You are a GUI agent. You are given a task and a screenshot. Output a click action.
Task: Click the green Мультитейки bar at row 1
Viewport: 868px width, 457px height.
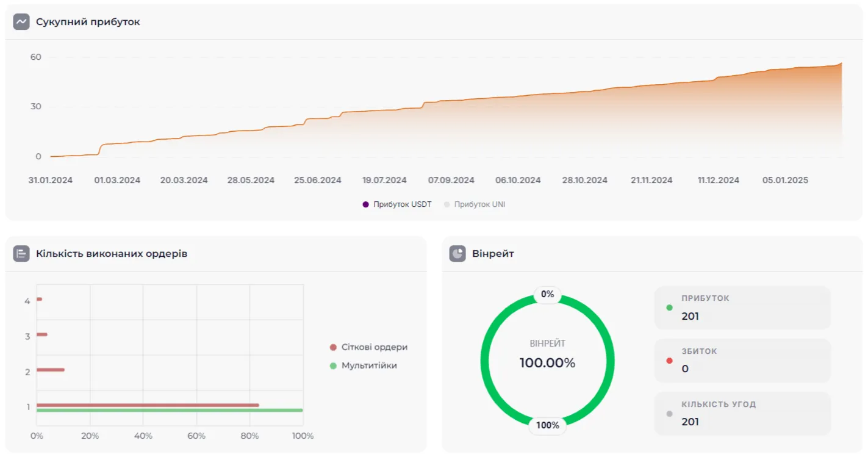coord(170,410)
